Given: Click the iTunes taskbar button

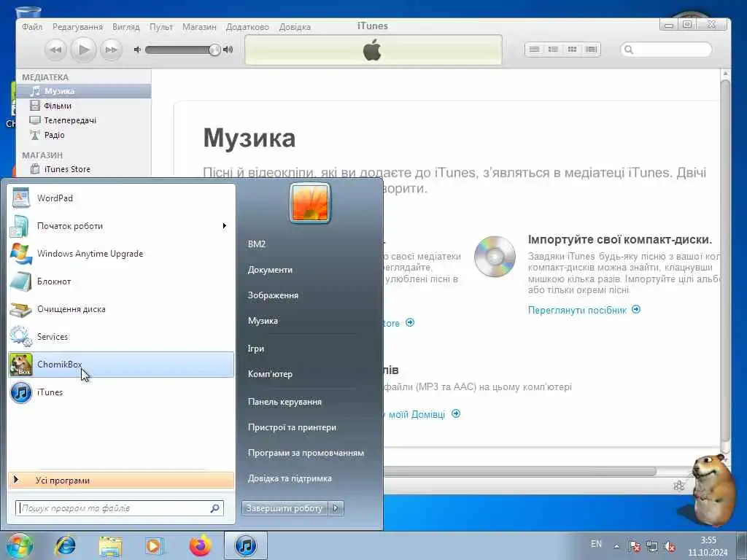Looking at the screenshot, I should tap(246, 545).
